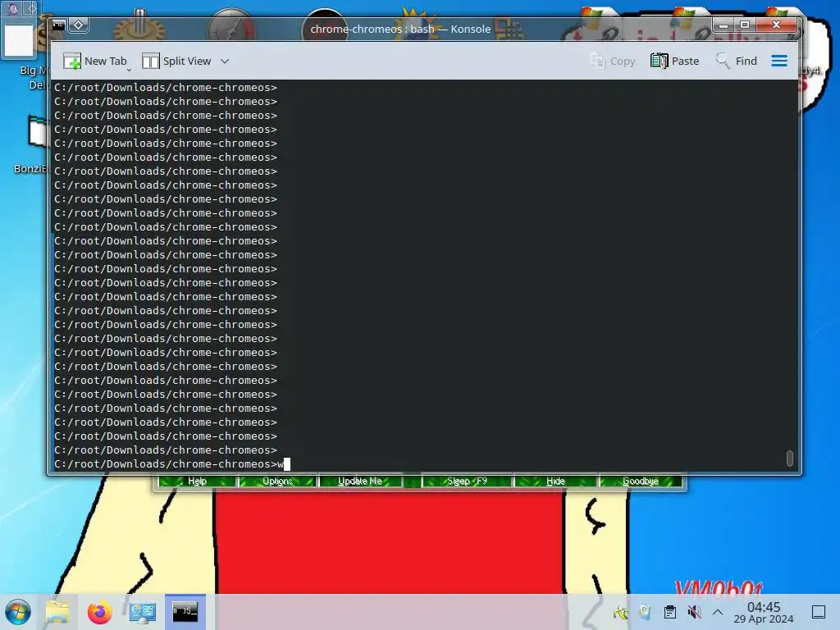Click the Hide button in the green bar
This screenshot has width=840, height=630.
(x=555, y=481)
